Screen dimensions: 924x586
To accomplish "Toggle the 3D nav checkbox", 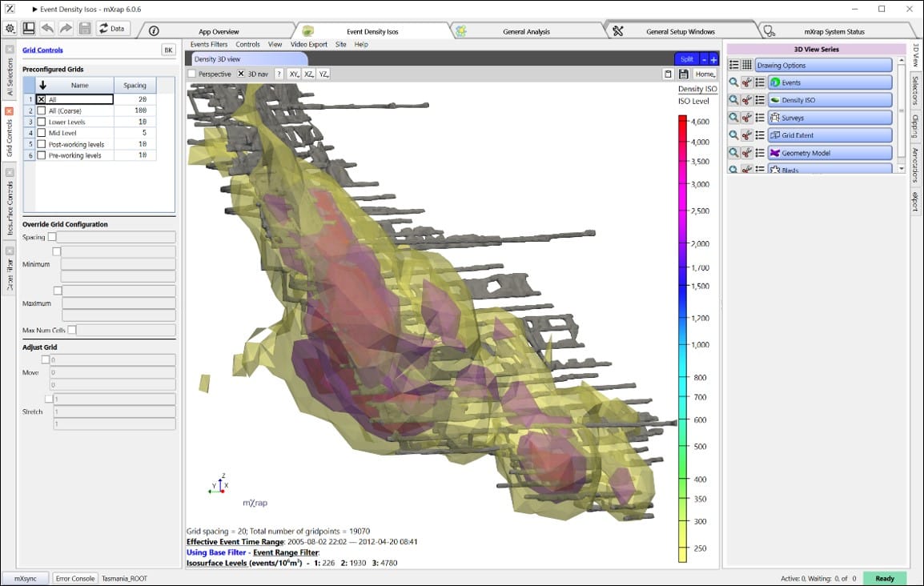I will point(241,74).
